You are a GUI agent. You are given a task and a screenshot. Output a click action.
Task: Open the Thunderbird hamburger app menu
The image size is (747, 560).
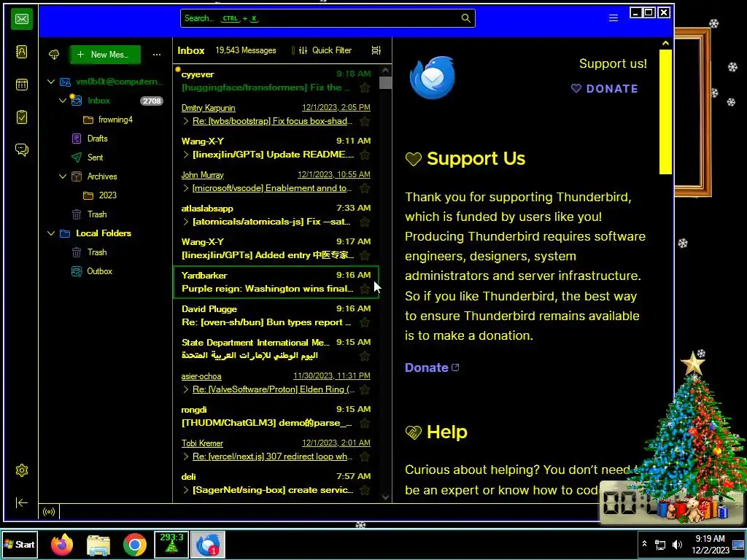point(613,18)
